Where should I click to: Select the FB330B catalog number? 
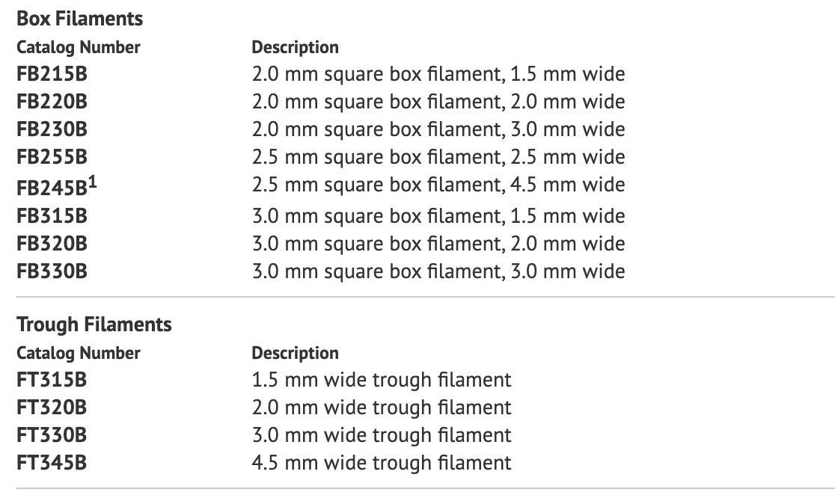(52, 271)
